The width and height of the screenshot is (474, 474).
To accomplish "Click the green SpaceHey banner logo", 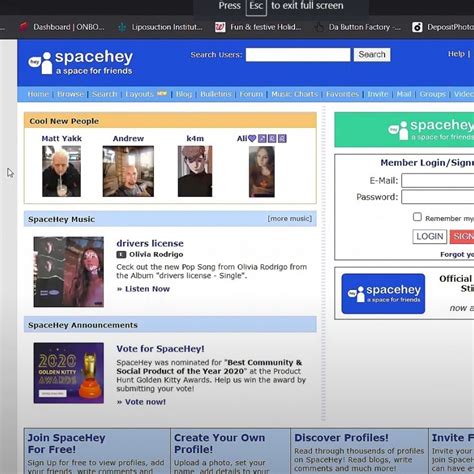I will (431, 130).
